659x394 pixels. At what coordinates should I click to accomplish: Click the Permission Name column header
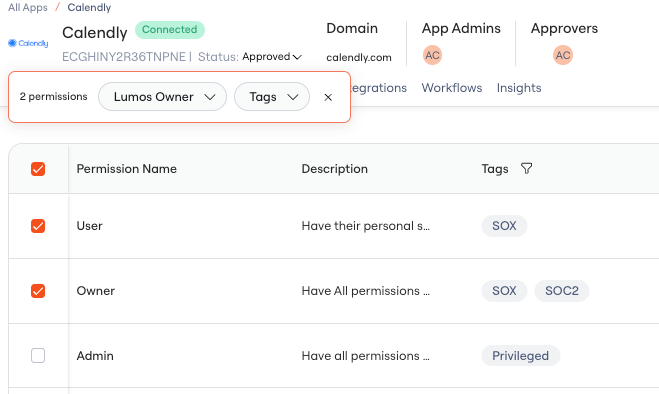point(127,169)
